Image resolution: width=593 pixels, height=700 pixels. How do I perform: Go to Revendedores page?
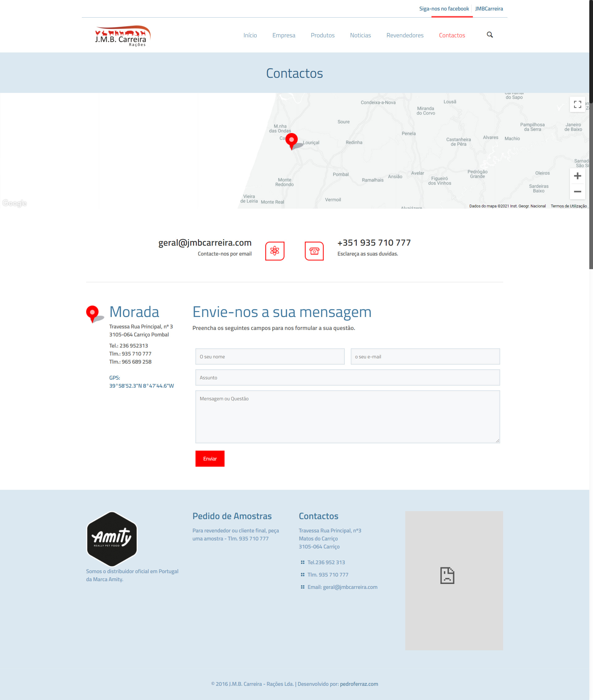[x=405, y=35]
